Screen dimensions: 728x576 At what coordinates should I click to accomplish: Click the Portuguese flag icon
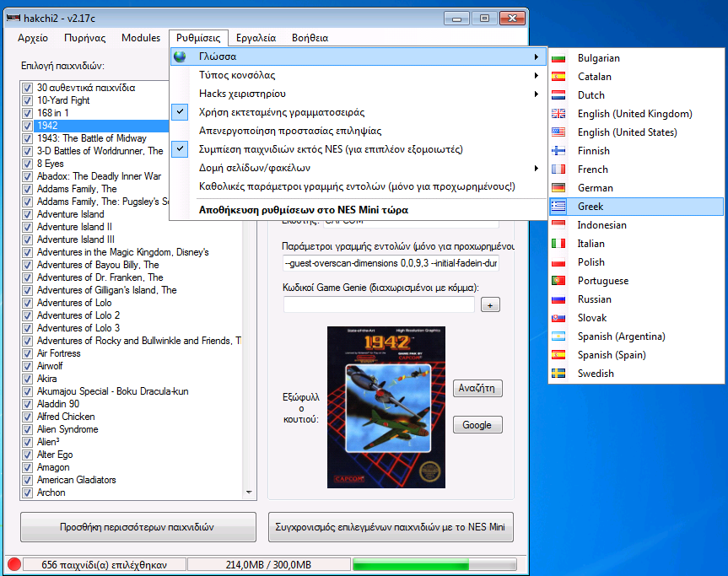tap(558, 281)
